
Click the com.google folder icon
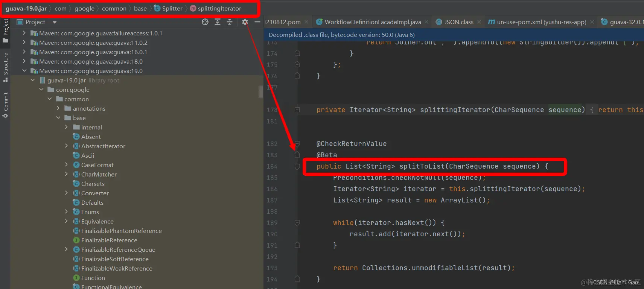pos(51,90)
